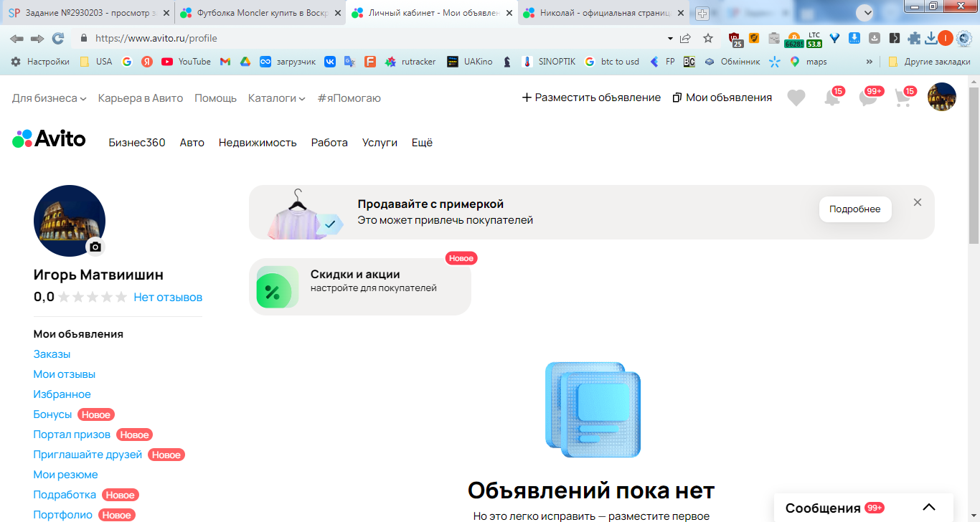Open the Портал призов sidebar link
Screen dimensions: 980x522
pos(72,435)
